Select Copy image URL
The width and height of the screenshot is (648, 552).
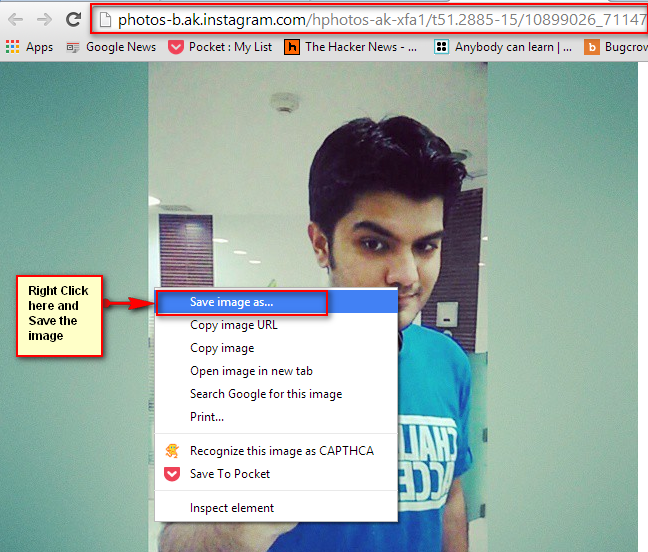click(x=276, y=325)
